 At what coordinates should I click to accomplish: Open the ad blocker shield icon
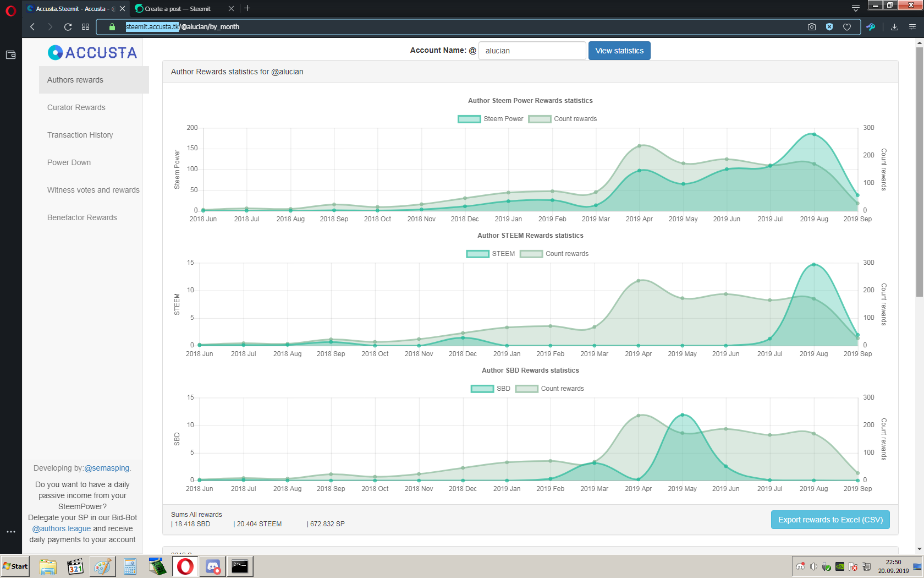coord(829,26)
